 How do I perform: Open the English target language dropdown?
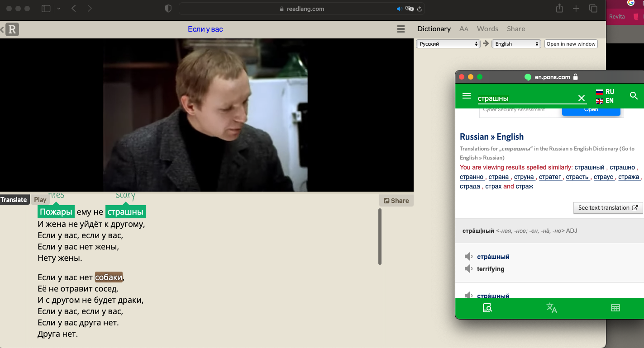516,44
